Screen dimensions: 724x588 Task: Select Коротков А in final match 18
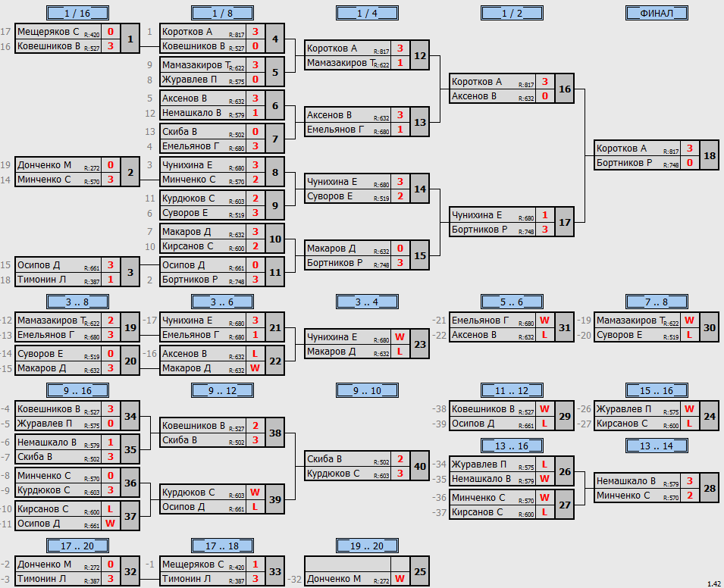coord(622,149)
